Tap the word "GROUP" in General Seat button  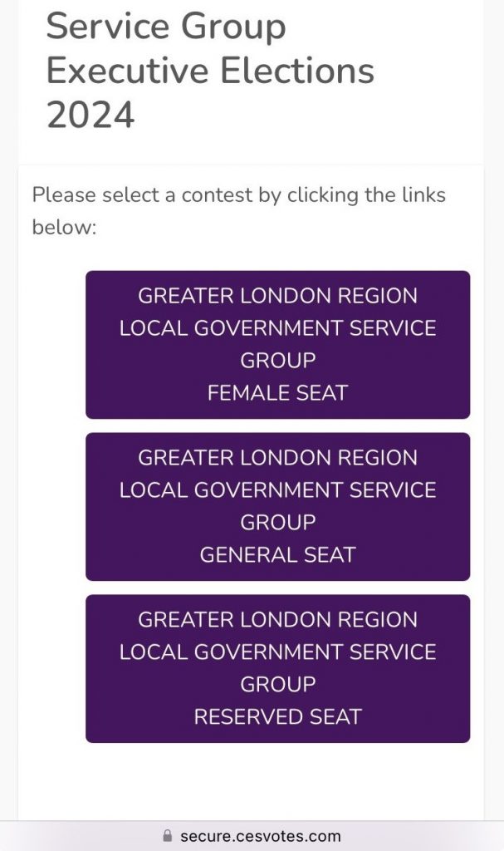tap(277, 523)
